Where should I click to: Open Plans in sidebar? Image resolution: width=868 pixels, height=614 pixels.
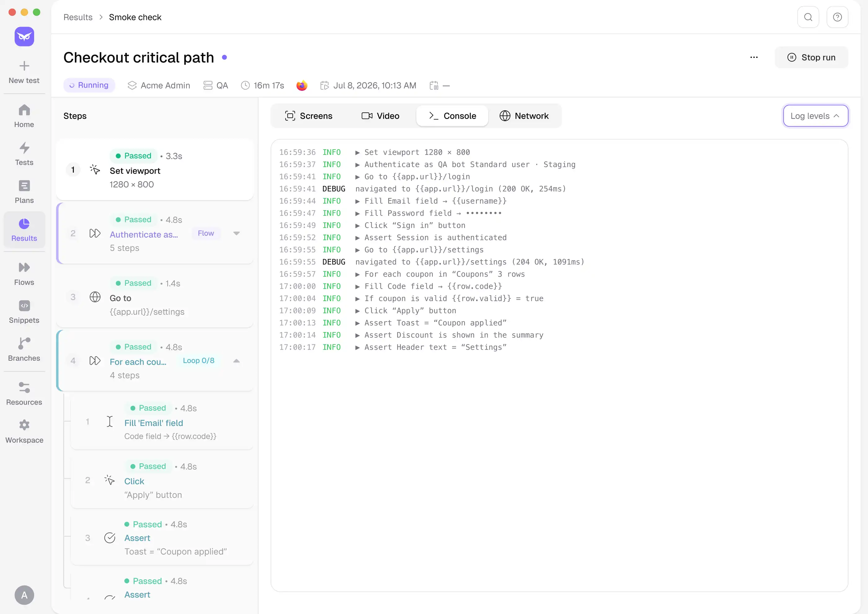pyautogui.click(x=24, y=192)
